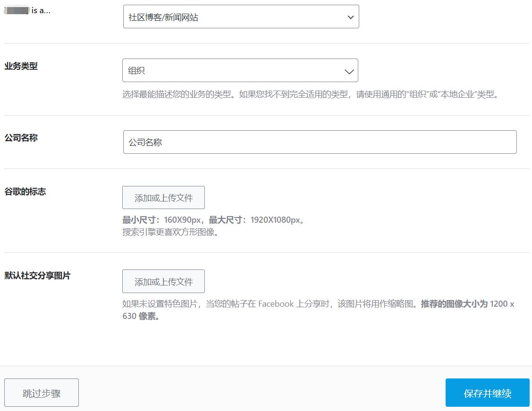The width and height of the screenshot is (532, 411).
Task: Click the "is a..." label text
Action: click(x=41, y=10)
